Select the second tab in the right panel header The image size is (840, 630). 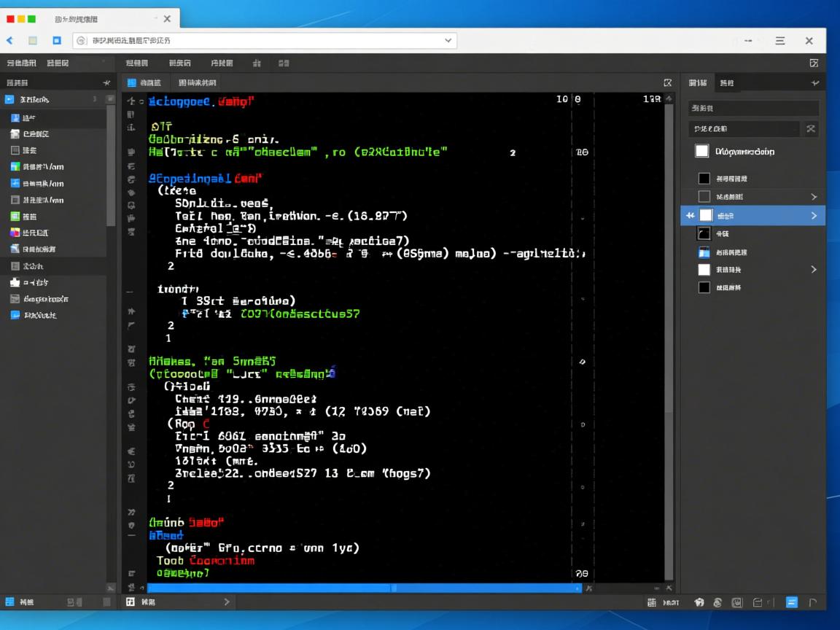[726, 83]
